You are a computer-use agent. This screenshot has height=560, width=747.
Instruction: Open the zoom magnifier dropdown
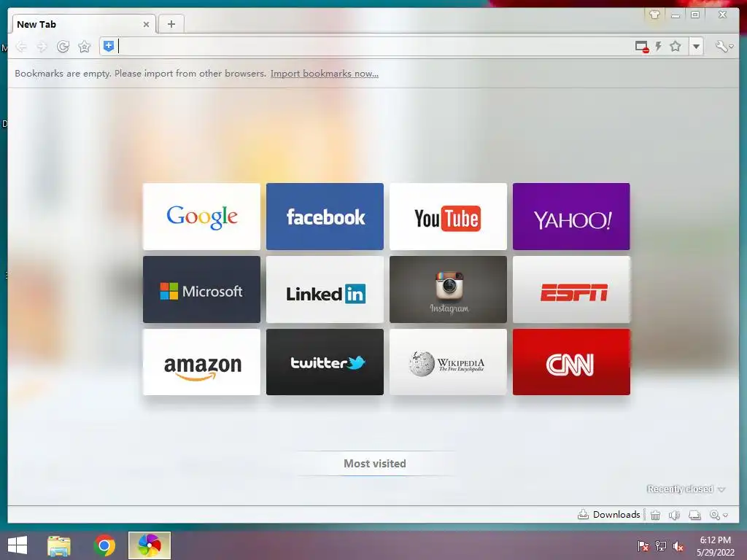(719, 515)
